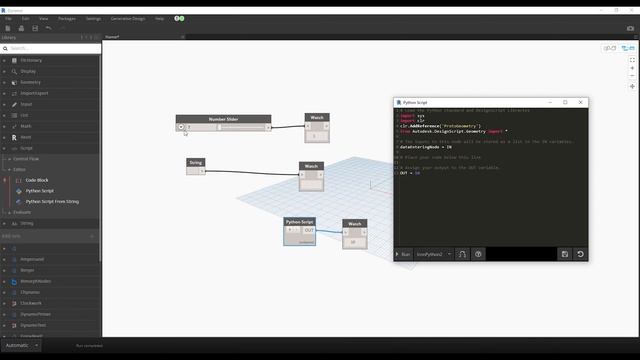Expand the Clockwork package
The height and width of the screenshot is (360, 640).
pos(4,304)
